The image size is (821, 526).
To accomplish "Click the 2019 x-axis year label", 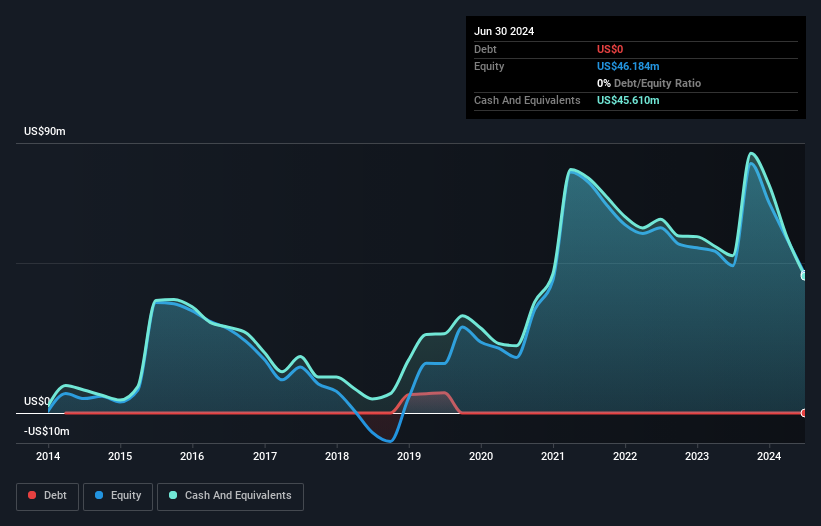I will [409, 457].
